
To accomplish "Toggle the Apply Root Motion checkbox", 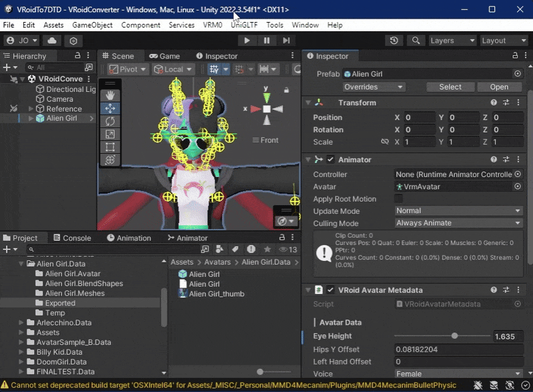I will [398, 199].
